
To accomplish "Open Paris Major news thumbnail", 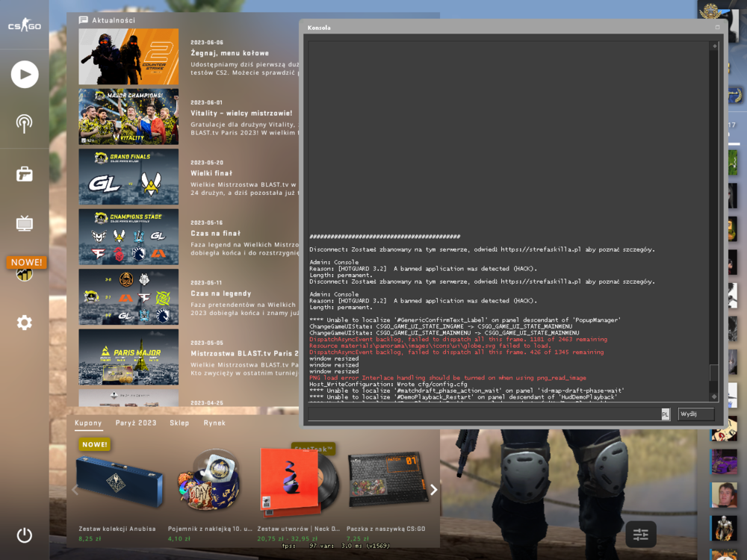I will pos(128,357).
